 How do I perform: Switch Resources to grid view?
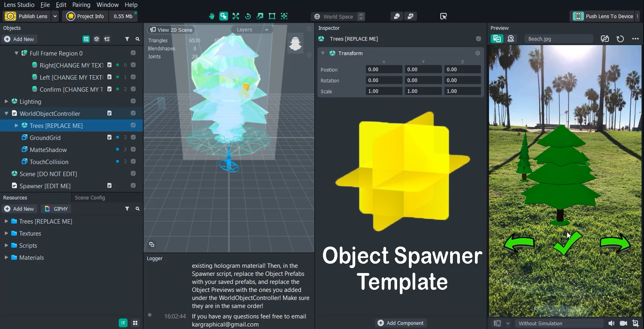[x=135, y=323]
